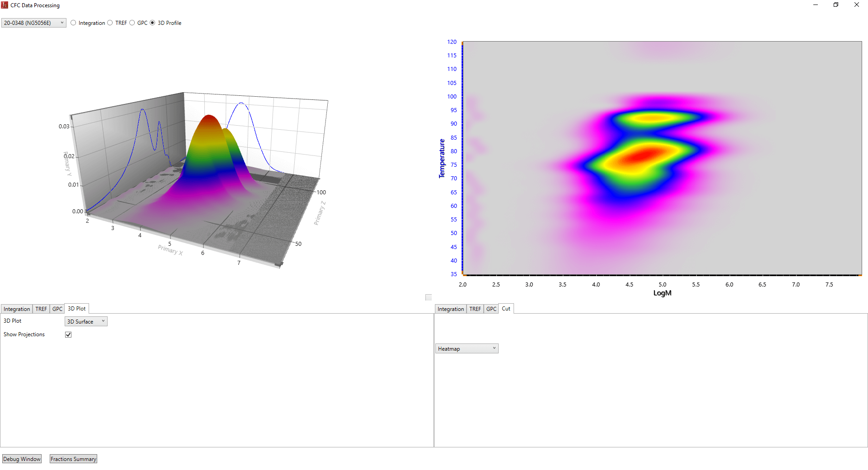The image size is (868, 470).
Task: Choose the GPC radio option
Action: pyautogui.click(x=132, y=23)
